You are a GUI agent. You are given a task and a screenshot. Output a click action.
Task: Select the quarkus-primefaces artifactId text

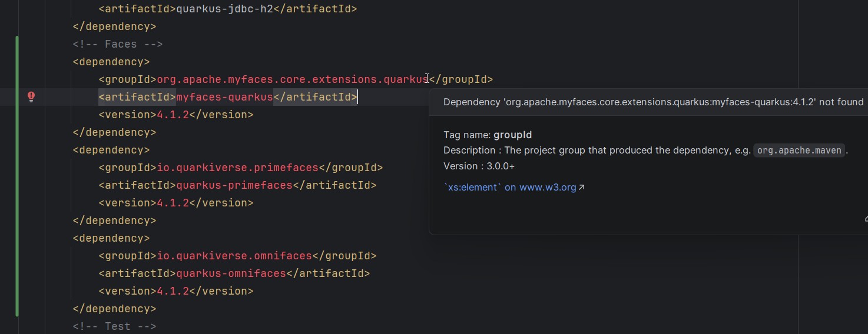tap(234, 185)
